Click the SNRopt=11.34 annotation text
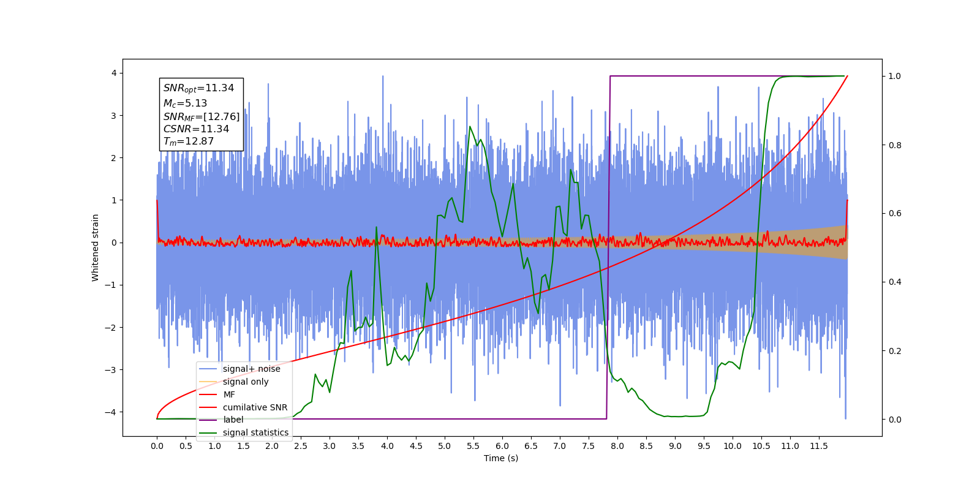 click(x=198, y=88)
